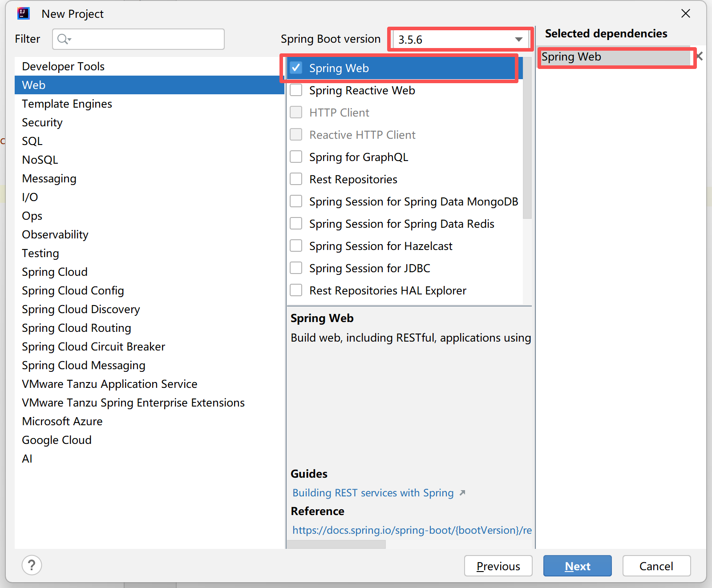Select the Testing category
The width and height of the screenshot is (712, 588).
[40, 253]
